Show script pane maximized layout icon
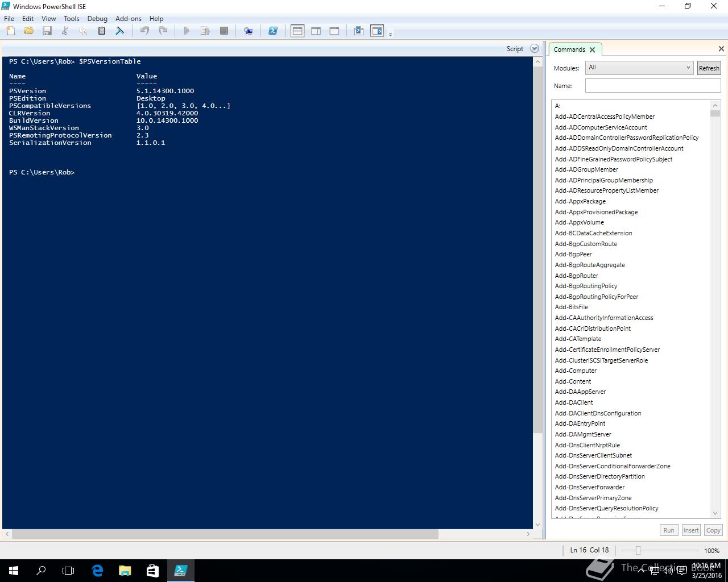 pyautogui.click(x=334, y=31)
